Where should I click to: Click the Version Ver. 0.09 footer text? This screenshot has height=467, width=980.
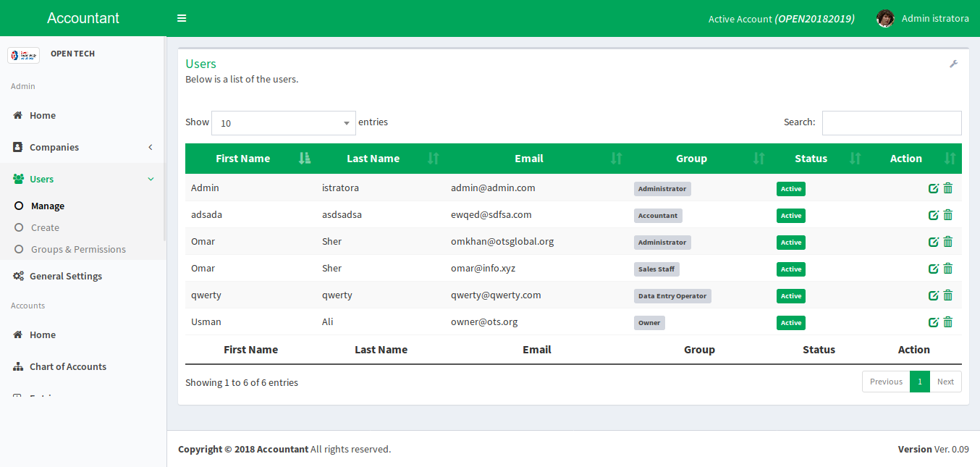tap(934, 449)
